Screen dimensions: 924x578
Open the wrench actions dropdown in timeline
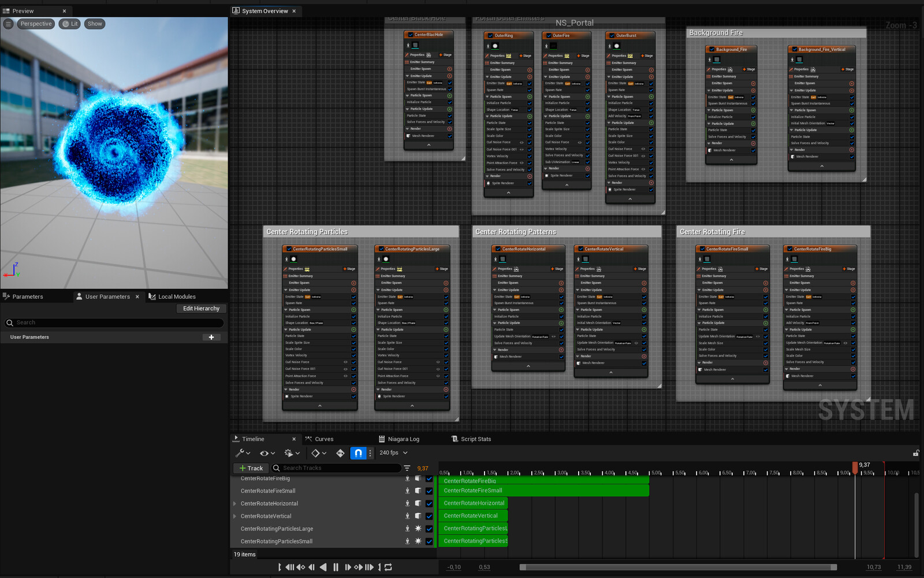pyautogui.click(x=243, y=453)
